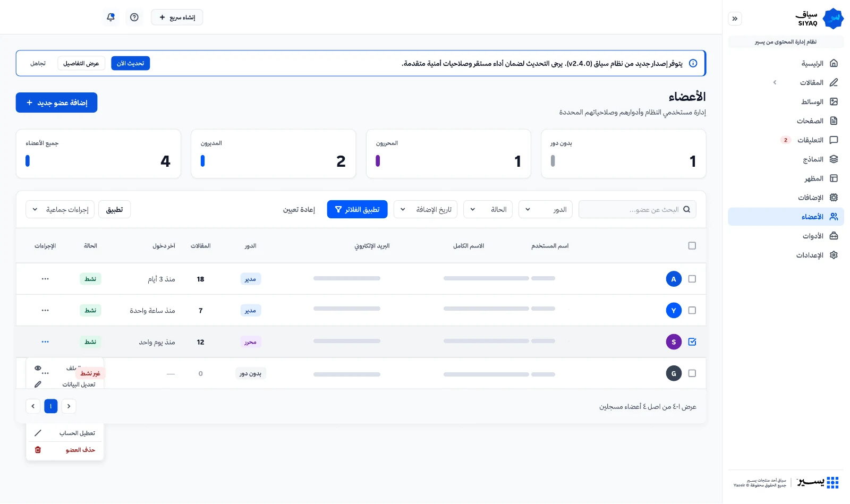
Task: Open the help question-mark icon
Action: pyautogui.click(x=134, y=18)
